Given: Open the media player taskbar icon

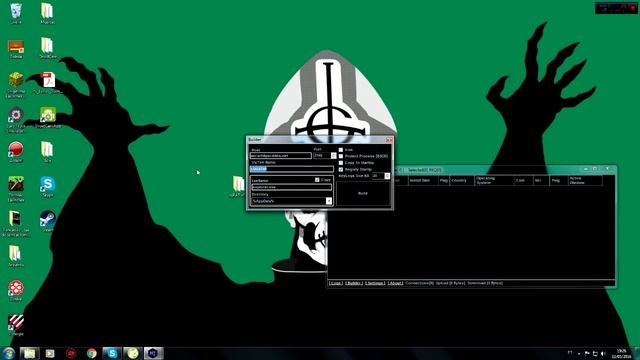Looking at the screenshot, I should [x=50, y=353].
